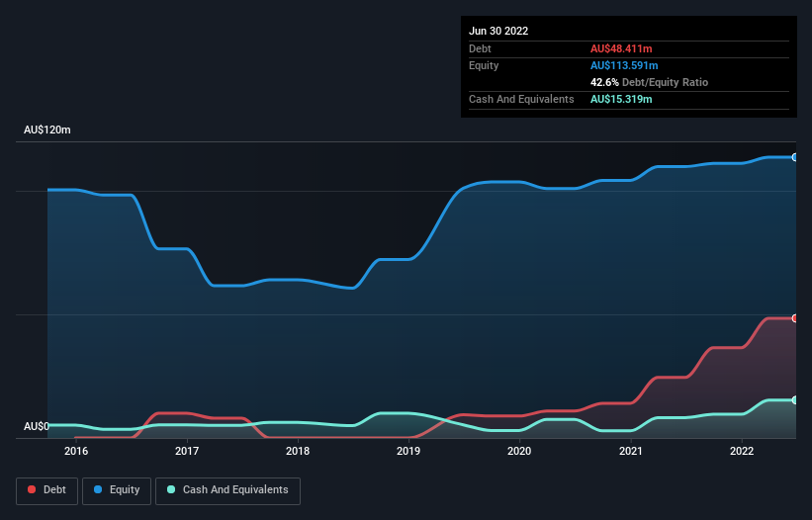This screenshot has width=812, height=520.
Task: Select the Debt endpoint marker on the chart
Action: (x=795, y=318)
